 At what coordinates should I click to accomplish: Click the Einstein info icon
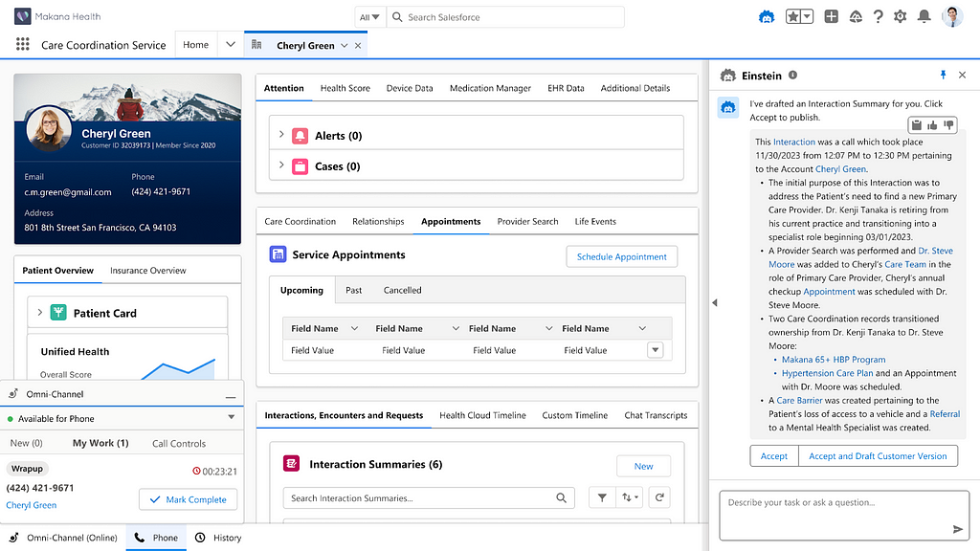(x=792, y=75)
